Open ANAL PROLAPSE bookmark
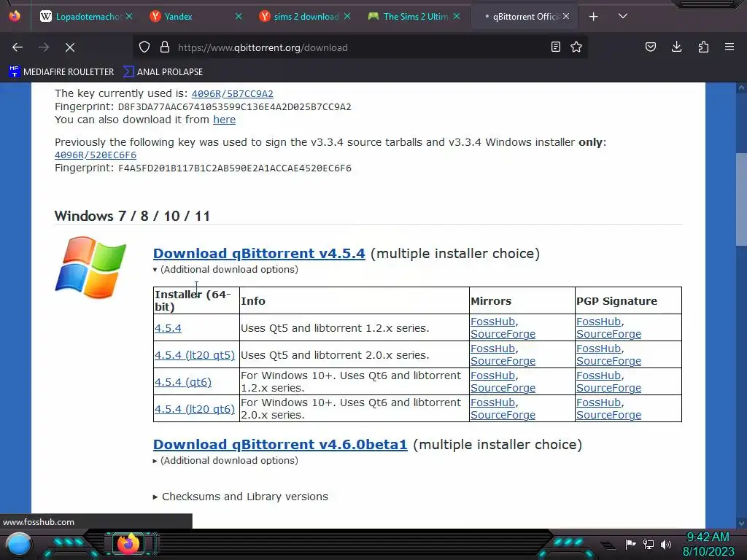The image size is (747, 560). point(163,72)
